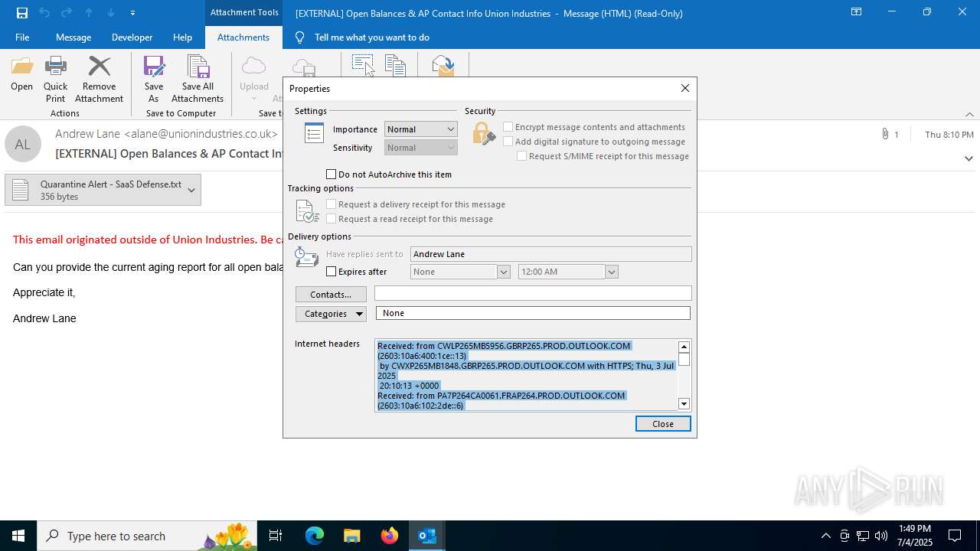The image size is (980, 551).
Task: Open the expiry date None dropdown
Action: (x=504, y=272)
